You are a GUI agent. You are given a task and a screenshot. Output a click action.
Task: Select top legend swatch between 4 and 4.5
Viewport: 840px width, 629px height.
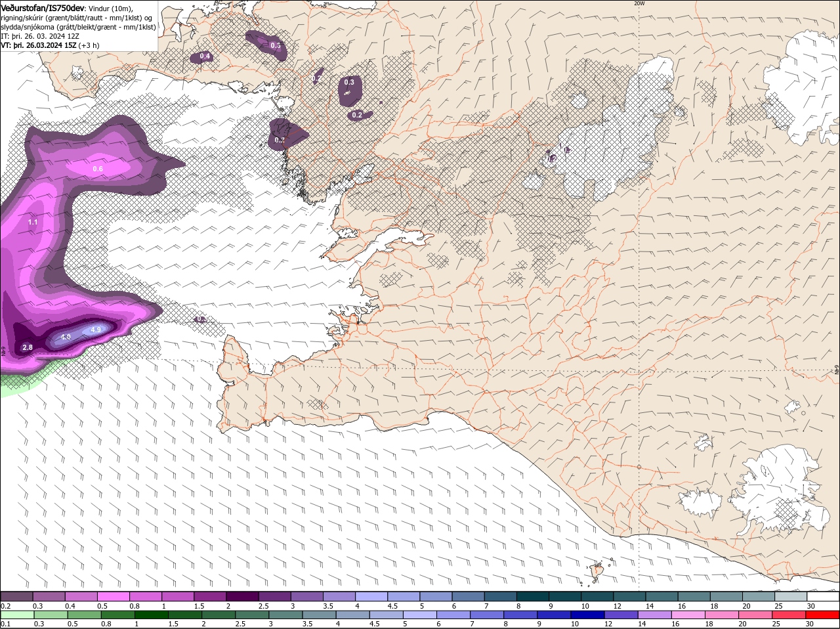(x=372, y=596)
